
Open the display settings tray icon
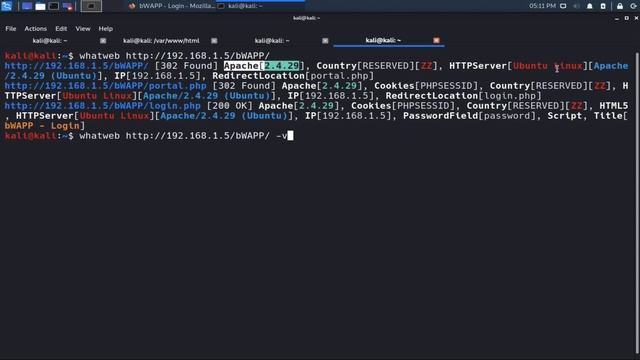point(563,6)
